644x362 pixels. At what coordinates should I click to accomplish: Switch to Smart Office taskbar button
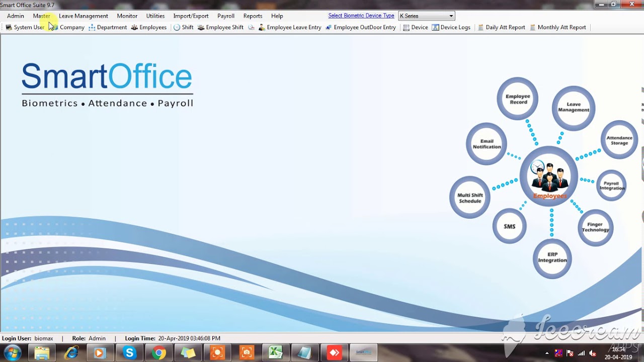point(363,353)
